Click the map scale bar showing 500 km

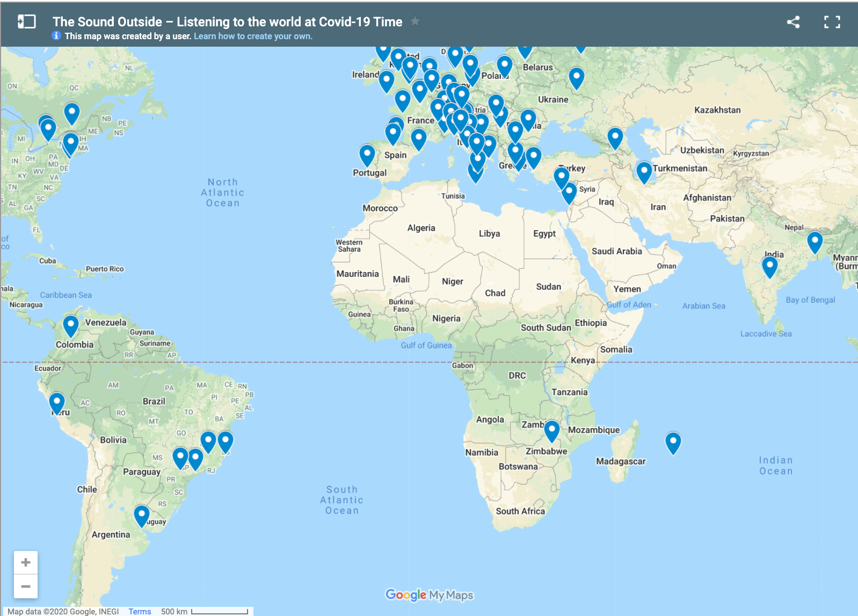point(220,611)
